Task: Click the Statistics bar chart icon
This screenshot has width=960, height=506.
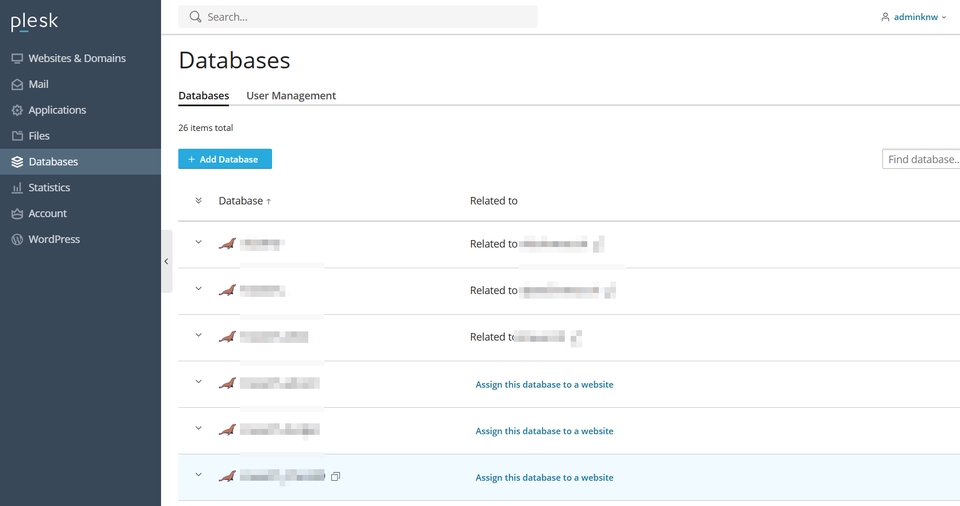Action: click(17, 187)
